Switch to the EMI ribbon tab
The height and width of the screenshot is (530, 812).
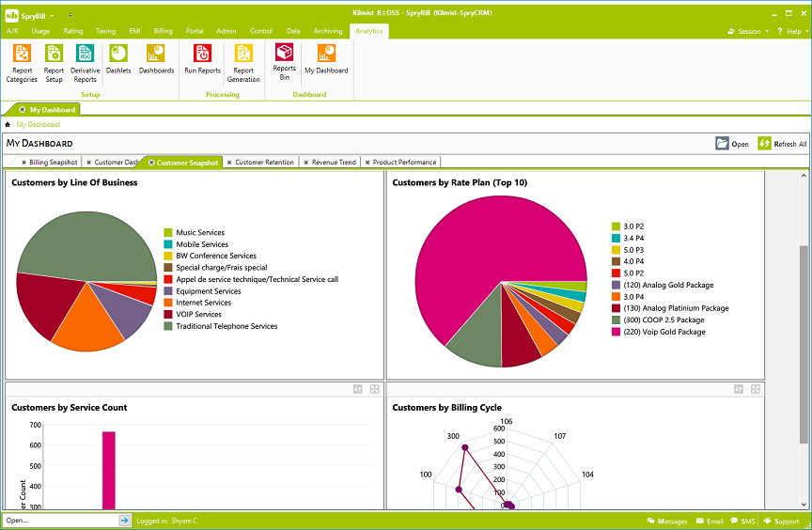[134, 31]
